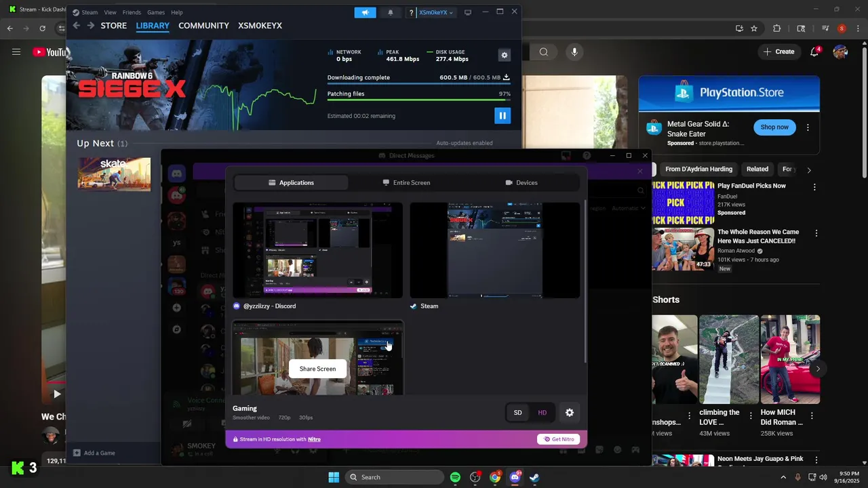Open options for Play FanDuel Picks Now
This screenshot has width=868, height=488.
point(814,187)
